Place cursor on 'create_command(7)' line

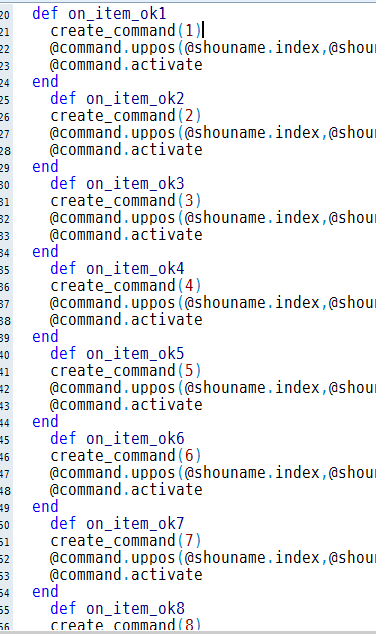pyautogui.click(x=126, y=540)
